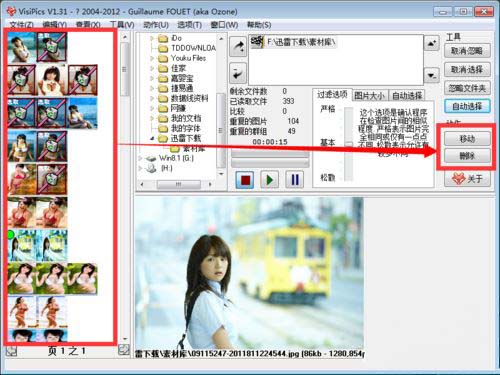
Task: Click the thumbnail panel vertical scrollbar
Action: pos(125,69)
